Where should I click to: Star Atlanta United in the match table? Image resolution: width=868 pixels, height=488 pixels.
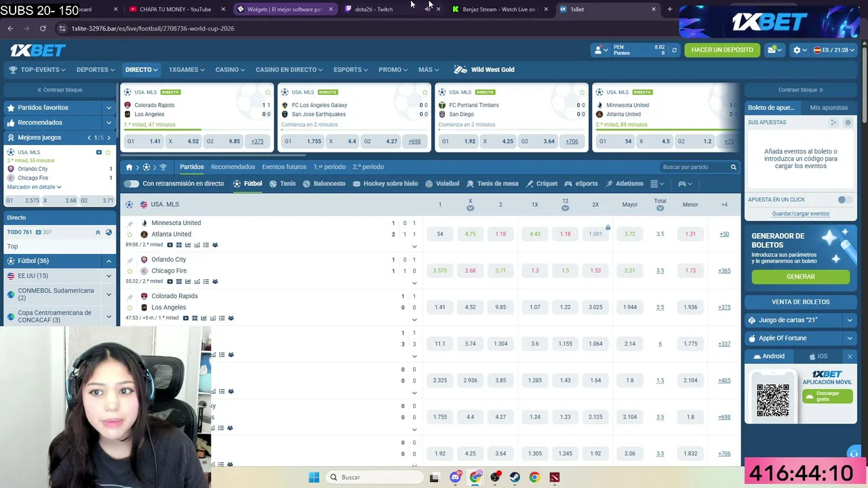coord(130,235)
